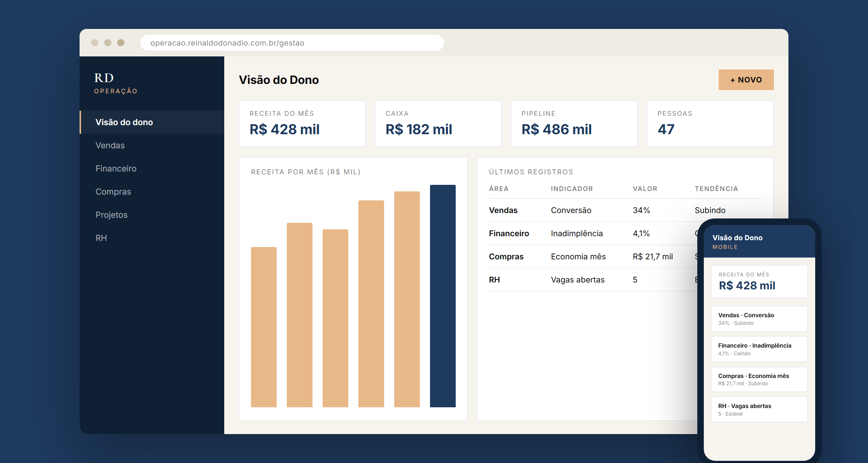Select the Caixa R$ 182 mil card
868x463 pixels.
click(x=438, y=124)
